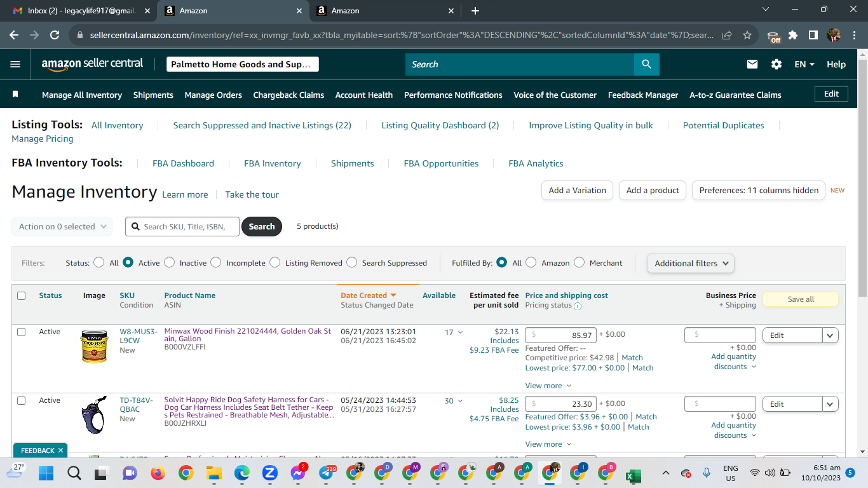Share this page from address bar

coord(727,36)
